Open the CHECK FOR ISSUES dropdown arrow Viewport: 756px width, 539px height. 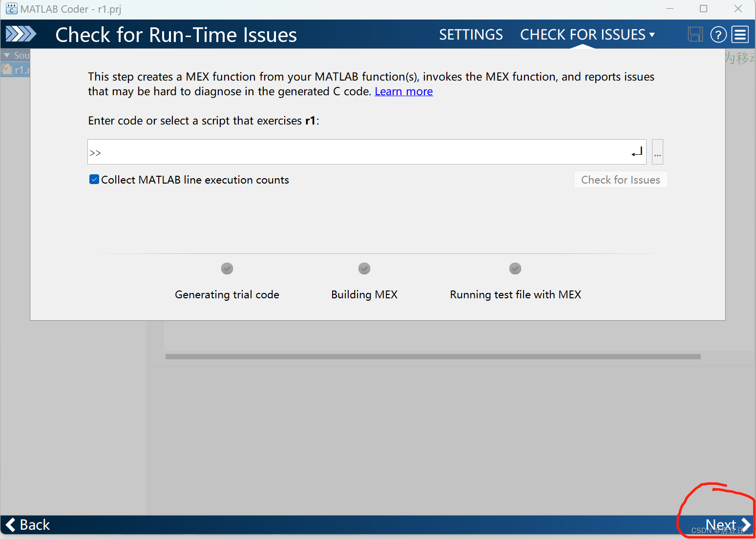[652, 35]
